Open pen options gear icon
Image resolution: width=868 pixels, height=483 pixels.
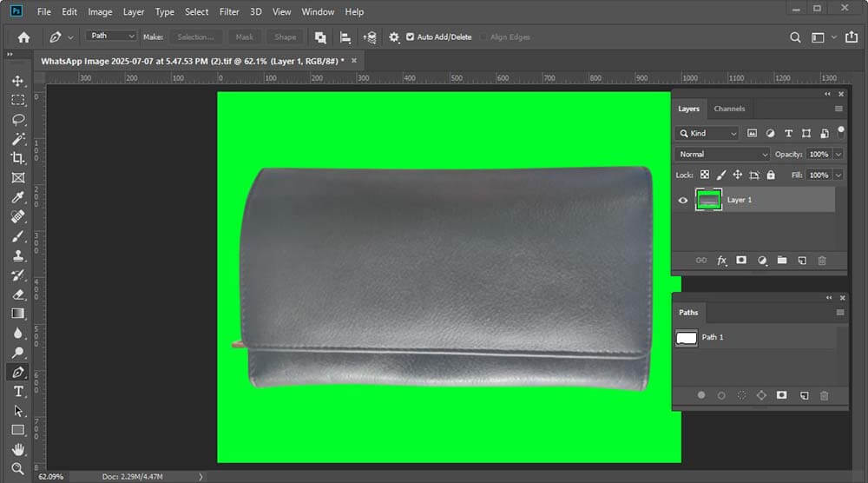click(x=393, y=37)
